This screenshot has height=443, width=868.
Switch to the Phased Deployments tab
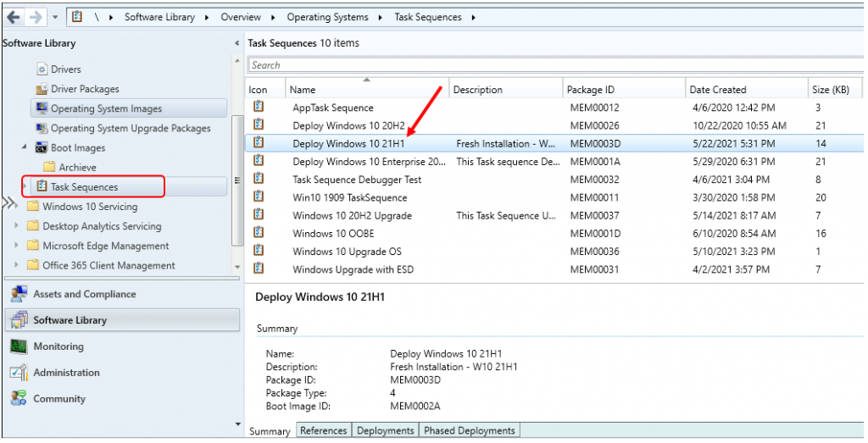pos(470,431)
